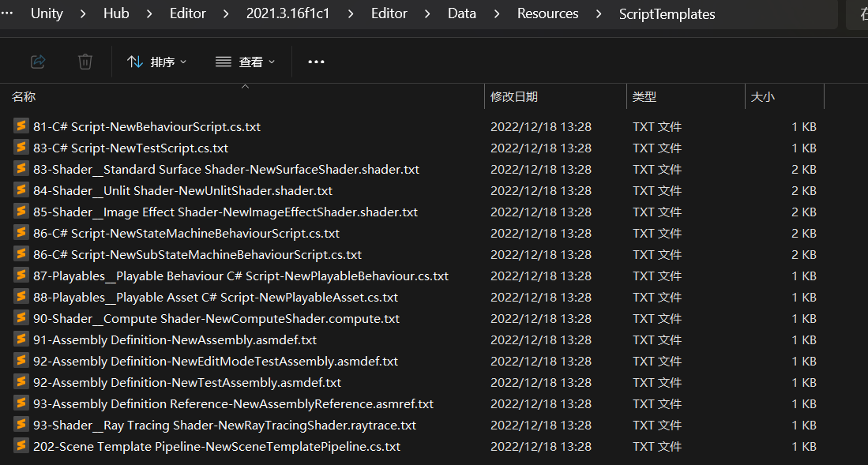868x465 pixels.
Task: Navigate to Resources in breadcrumb
Action: pos(547,14)
